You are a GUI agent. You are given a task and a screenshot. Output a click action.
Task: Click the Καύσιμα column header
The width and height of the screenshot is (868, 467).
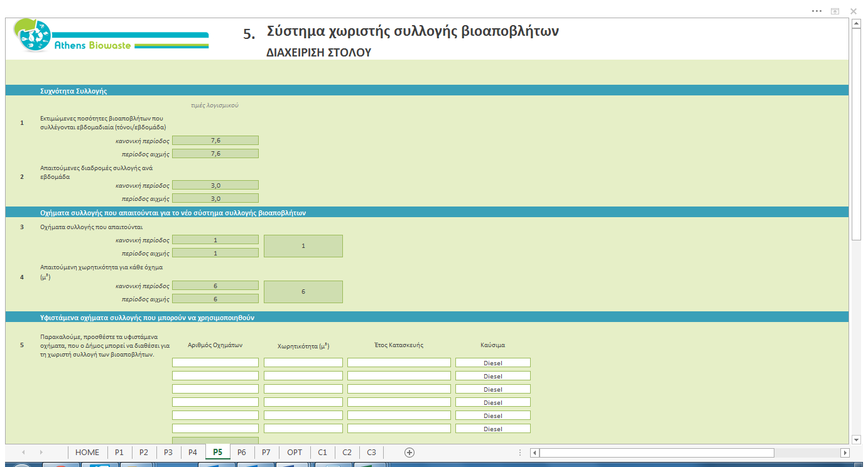pyautogui.click(x=493, y=345)
